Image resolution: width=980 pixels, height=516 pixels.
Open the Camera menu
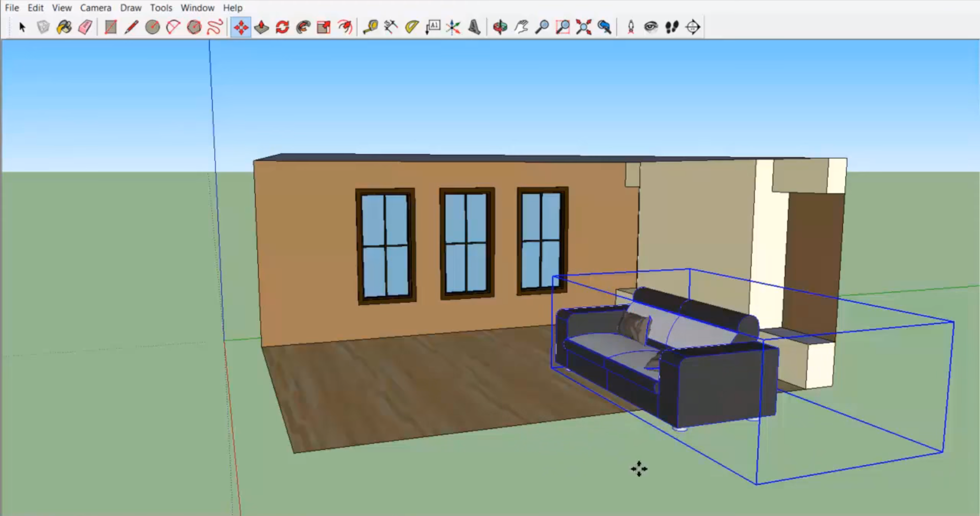[x=95, y=8]
